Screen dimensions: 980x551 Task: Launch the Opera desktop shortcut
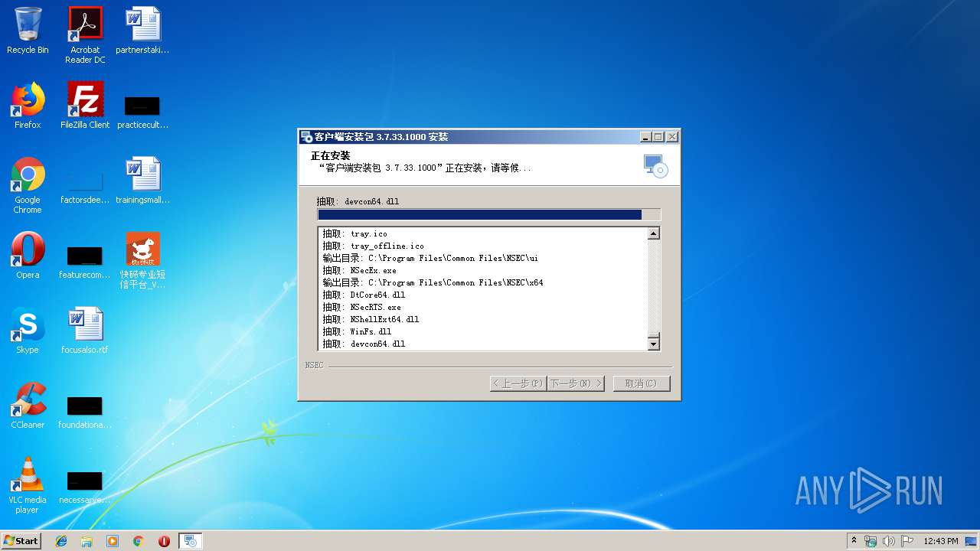(x=28, y=256)
